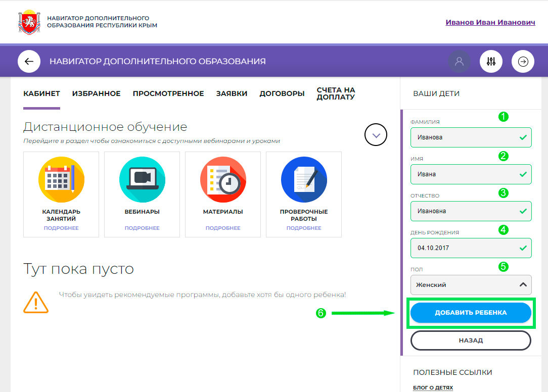The image size is (548, 392).
Task: Switch to the Заявки tab
Action: tap(232, 93)
